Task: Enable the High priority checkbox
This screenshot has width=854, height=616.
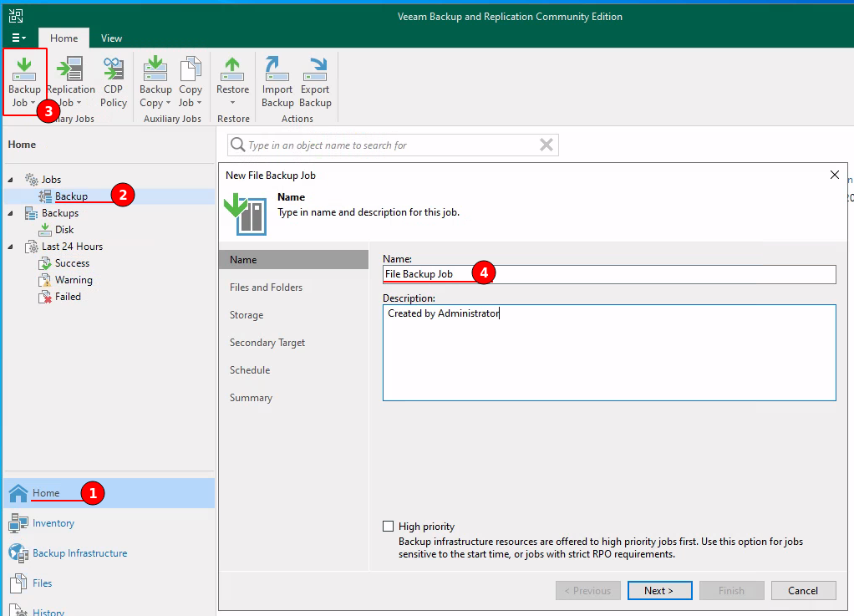Action: tap(388, 526)
